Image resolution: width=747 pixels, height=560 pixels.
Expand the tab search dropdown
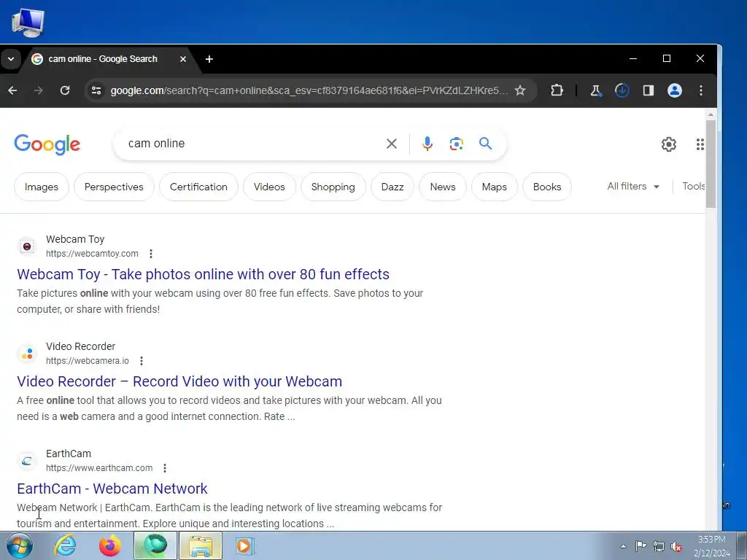[11, 59]
